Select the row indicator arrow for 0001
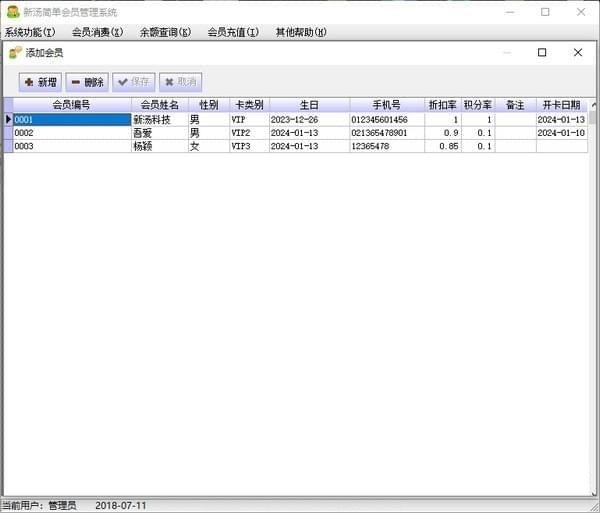 coord(8,119)
